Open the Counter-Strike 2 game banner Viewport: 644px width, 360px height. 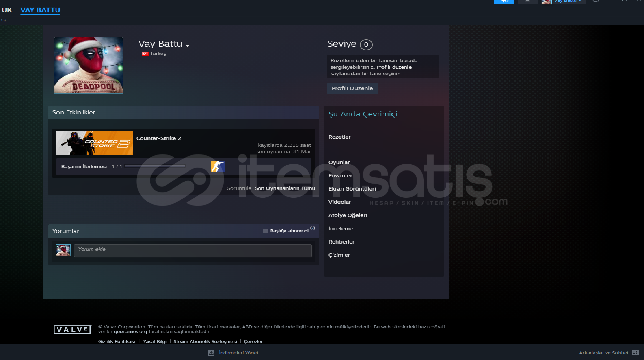(94, 143)
